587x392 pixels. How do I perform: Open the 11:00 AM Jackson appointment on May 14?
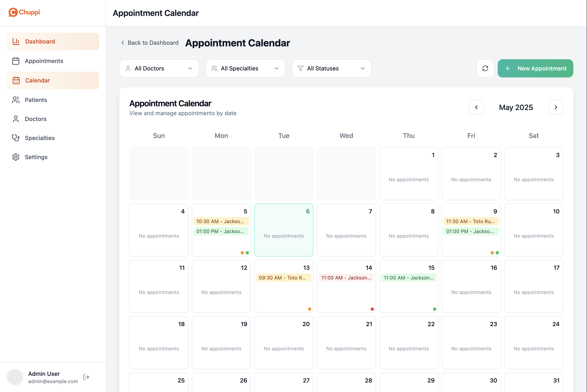click(x=346, y=277)
